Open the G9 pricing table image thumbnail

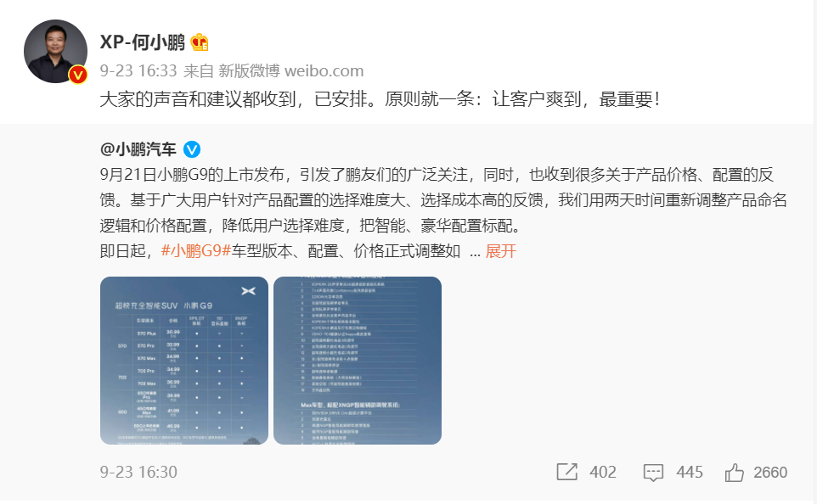coord(184,361)
